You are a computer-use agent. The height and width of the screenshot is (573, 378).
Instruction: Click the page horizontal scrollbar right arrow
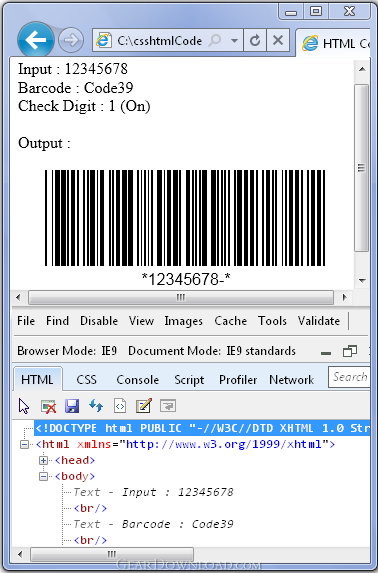pos(344,297)
